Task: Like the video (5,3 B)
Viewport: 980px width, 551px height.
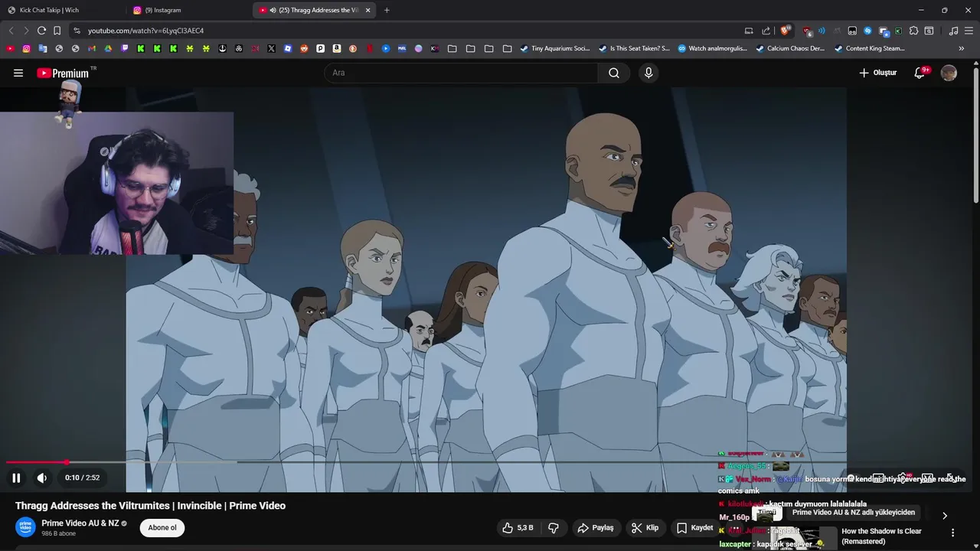Action: coord(518,528)
